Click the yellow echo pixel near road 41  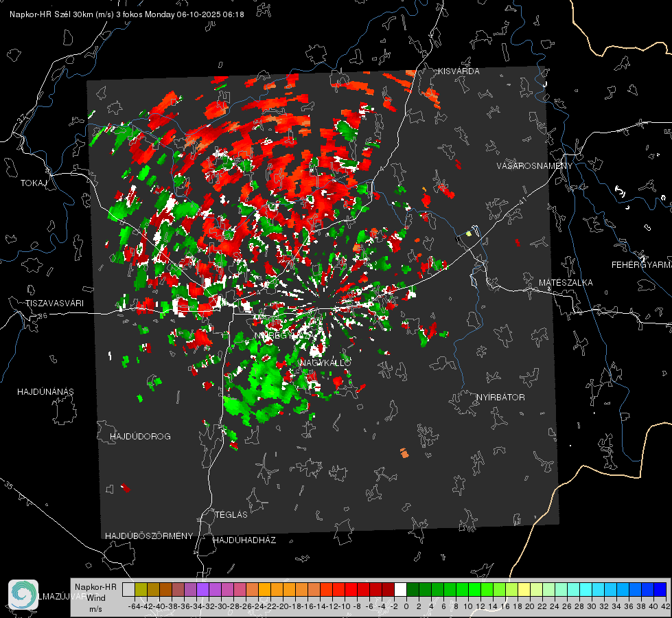[x=468, y=233]
